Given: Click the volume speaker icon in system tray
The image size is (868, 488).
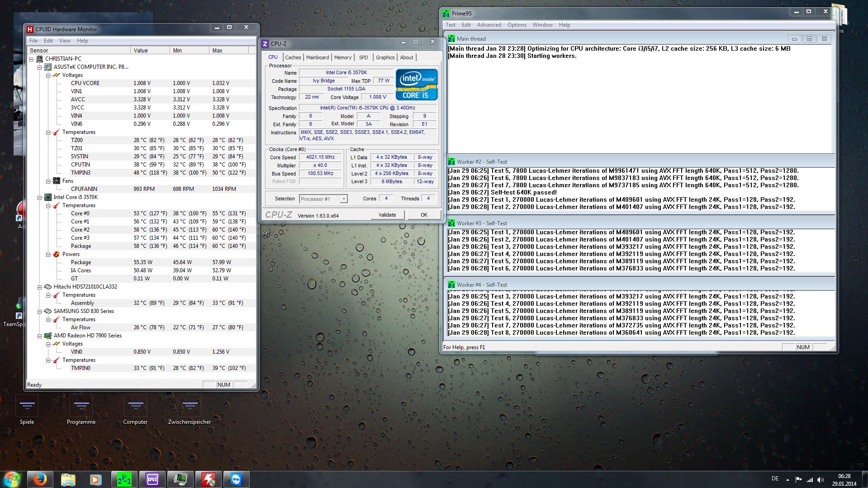Looking at the screenshot, I should 821,479.
